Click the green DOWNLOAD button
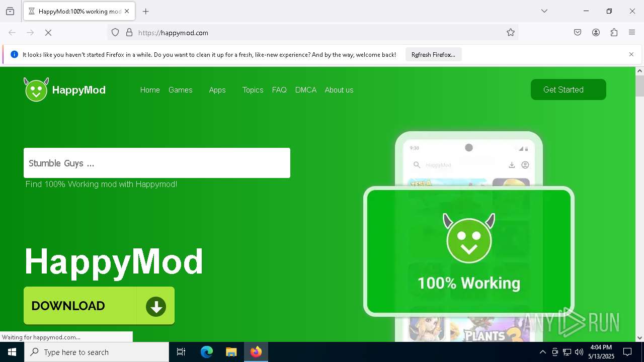 tap(99, 306)
